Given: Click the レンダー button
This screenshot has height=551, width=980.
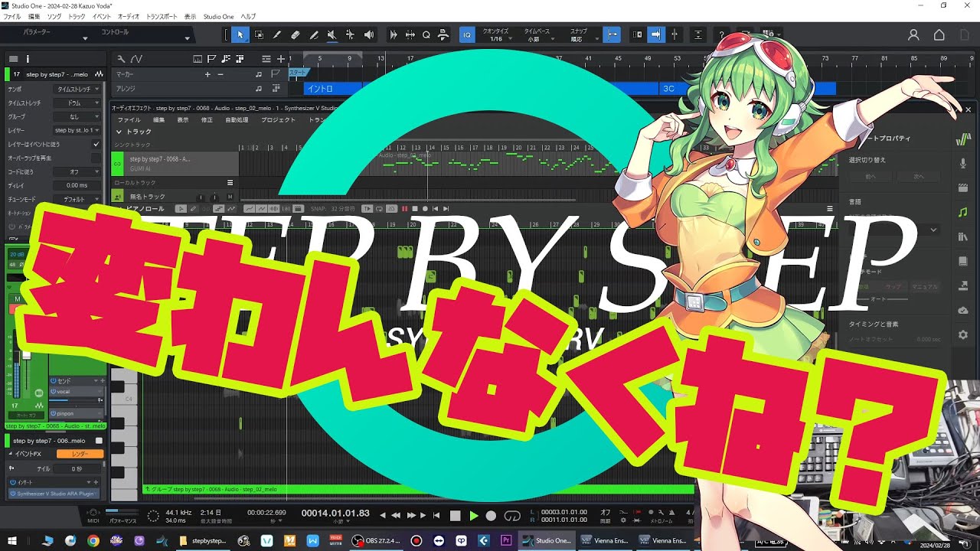Looking at the screenshot, I should point(80,454).
